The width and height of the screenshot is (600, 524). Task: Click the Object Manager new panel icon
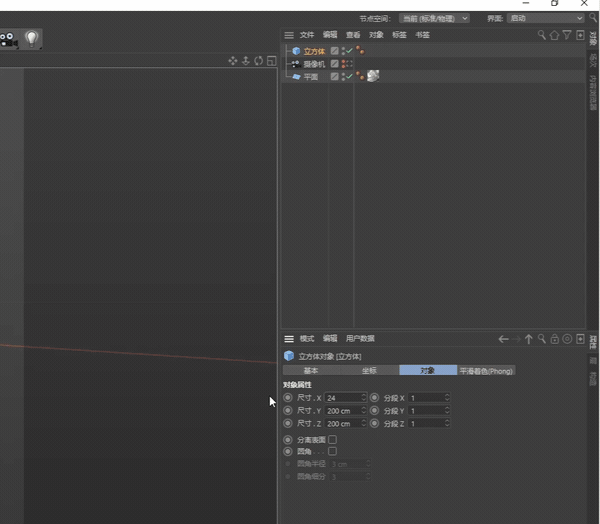(x=580, y=35)
